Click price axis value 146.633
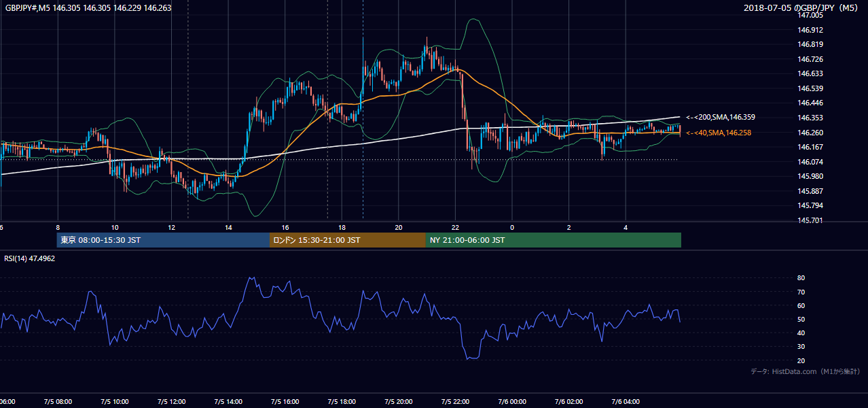This screenshot has height=408, width=868. click(811, 73)
